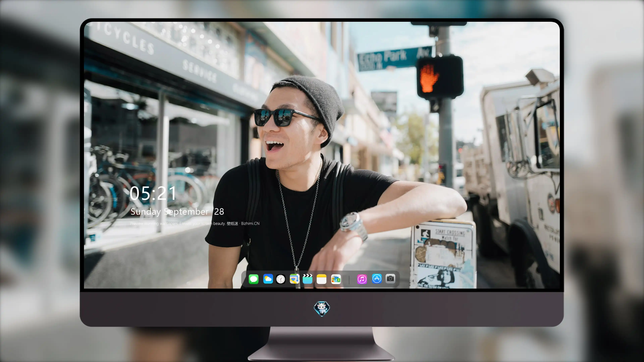This screenshot has width=644, height=362.
Task: Open the Camera app in the dock
Action: pos(390,278)
